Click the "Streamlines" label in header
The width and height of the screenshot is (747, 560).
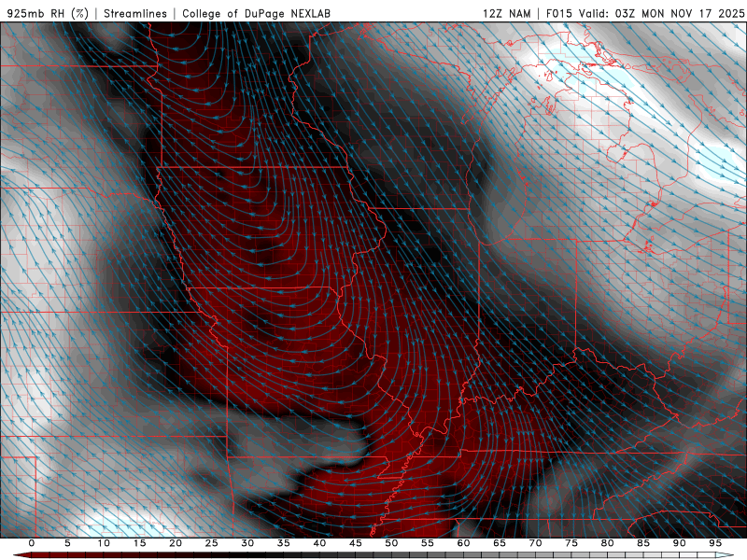[x=135, y=13]
